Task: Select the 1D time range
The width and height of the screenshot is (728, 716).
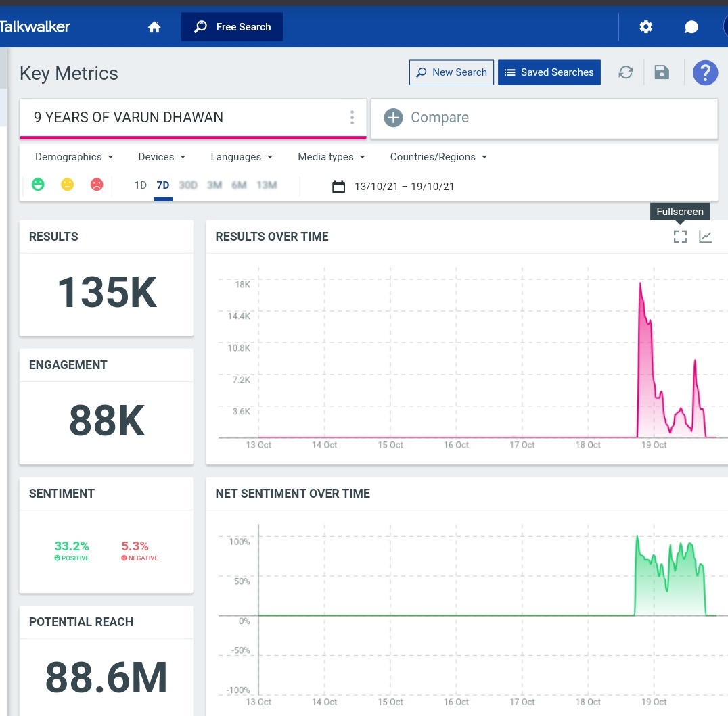Action: (141, 185)
